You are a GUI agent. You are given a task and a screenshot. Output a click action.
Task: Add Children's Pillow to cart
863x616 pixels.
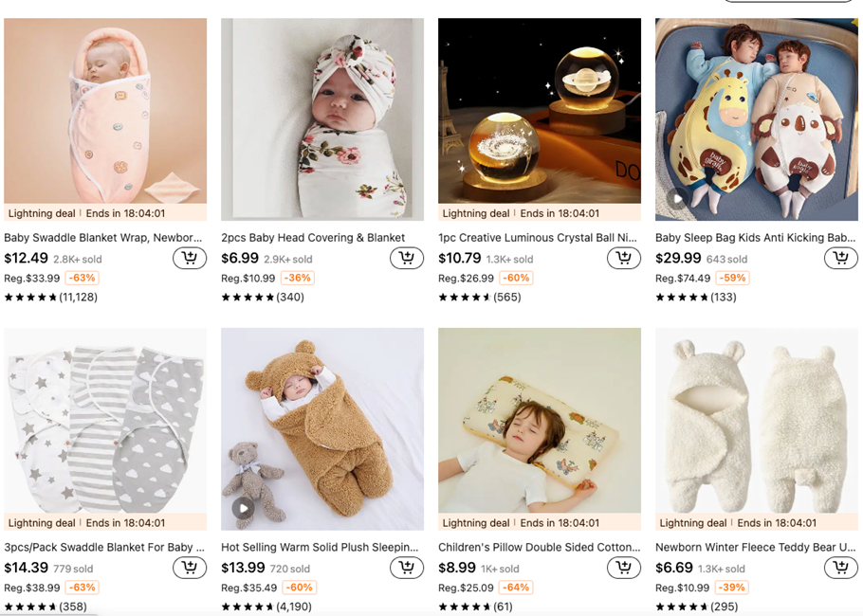click(624, 568)
